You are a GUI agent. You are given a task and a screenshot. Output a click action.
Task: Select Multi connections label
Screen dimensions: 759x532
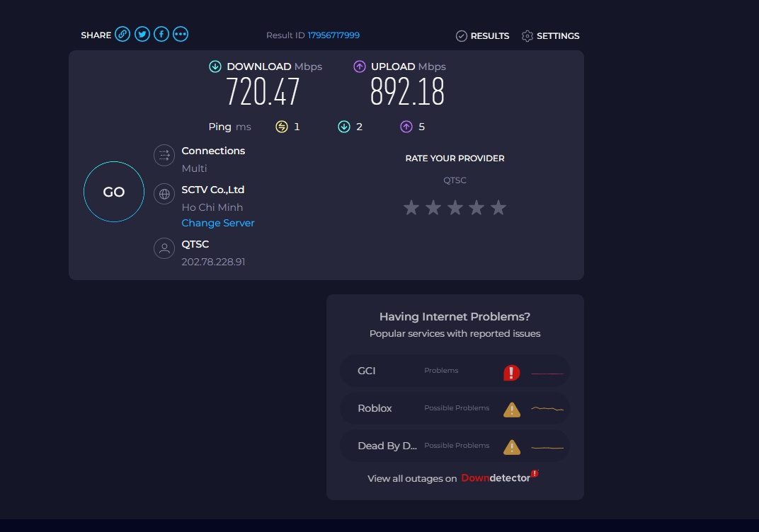coord(194,168)
